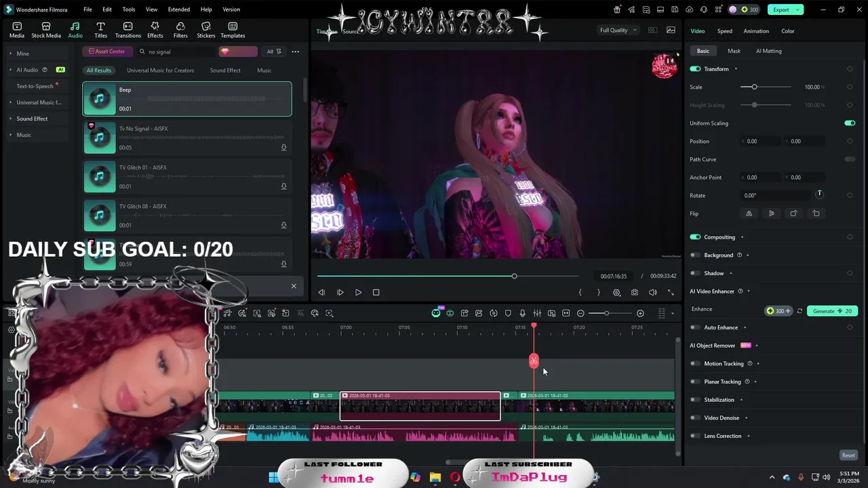
Task: Open the more options menu in audio panel
Action: [x=295, y=52]
